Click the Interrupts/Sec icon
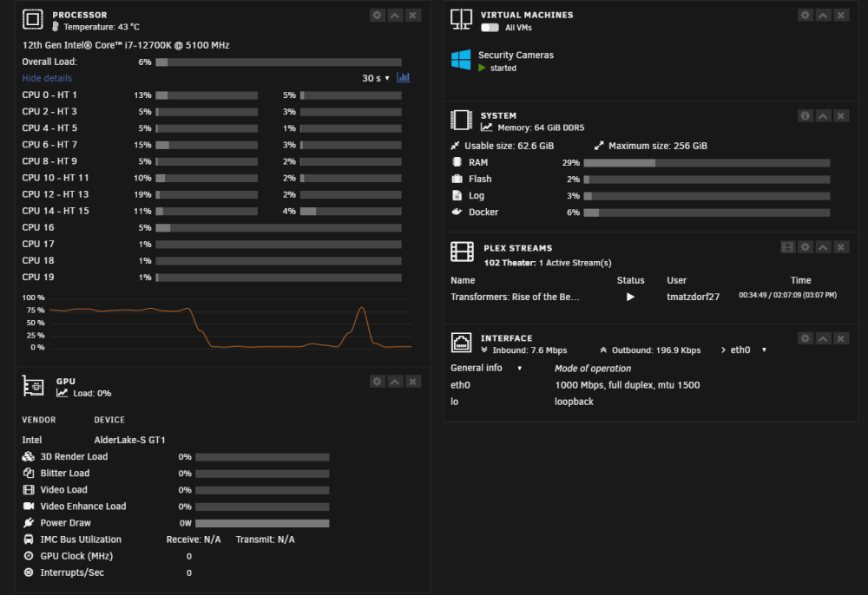Screen dimensions: 868x595 29,572
